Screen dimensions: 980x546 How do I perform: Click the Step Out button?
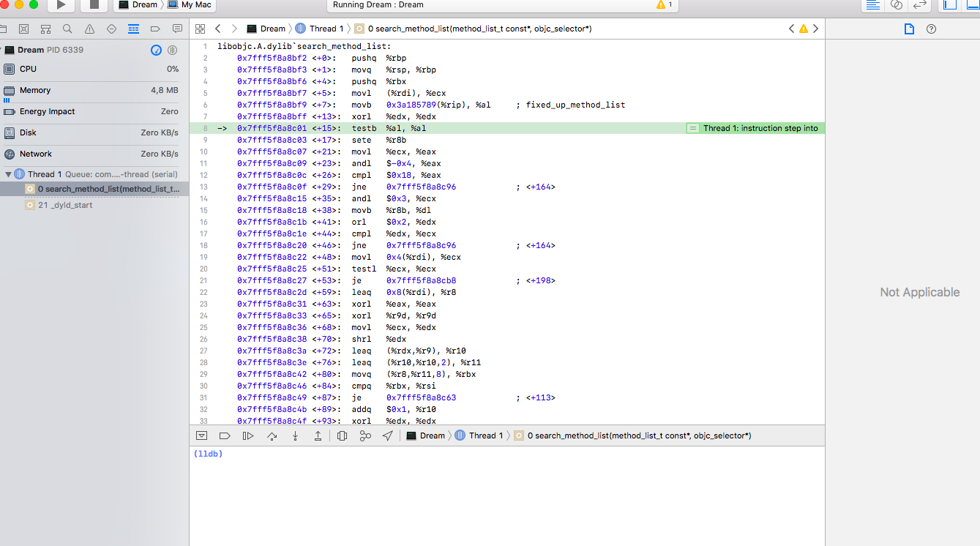[318, 435]
